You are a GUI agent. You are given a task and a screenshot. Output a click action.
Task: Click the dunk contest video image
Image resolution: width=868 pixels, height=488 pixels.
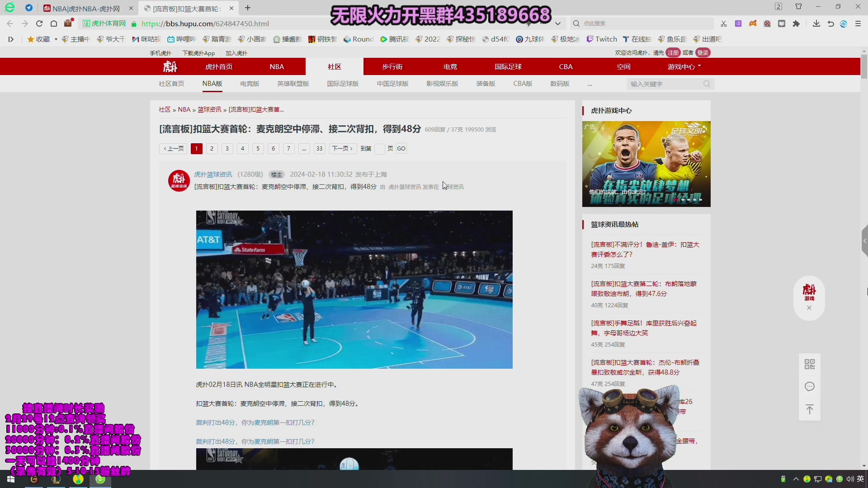(354, 290)
